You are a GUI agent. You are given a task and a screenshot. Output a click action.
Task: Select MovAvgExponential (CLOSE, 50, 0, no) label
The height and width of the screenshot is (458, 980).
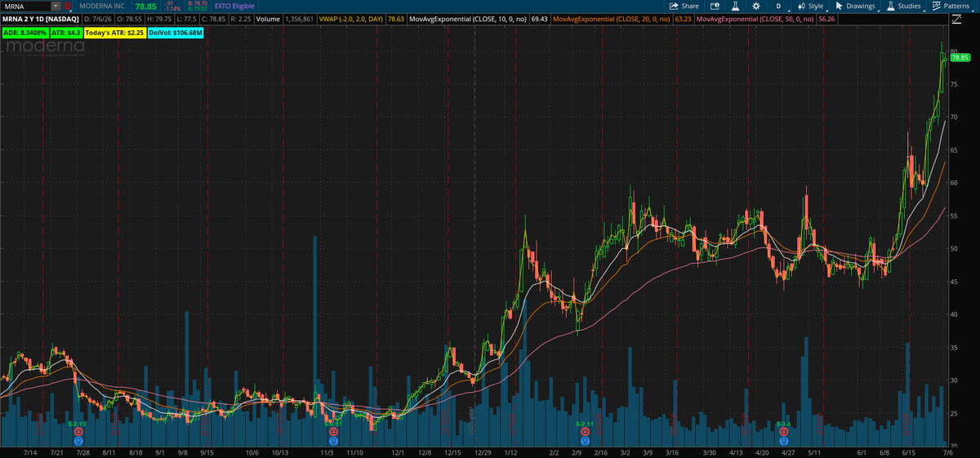(755, 18)
